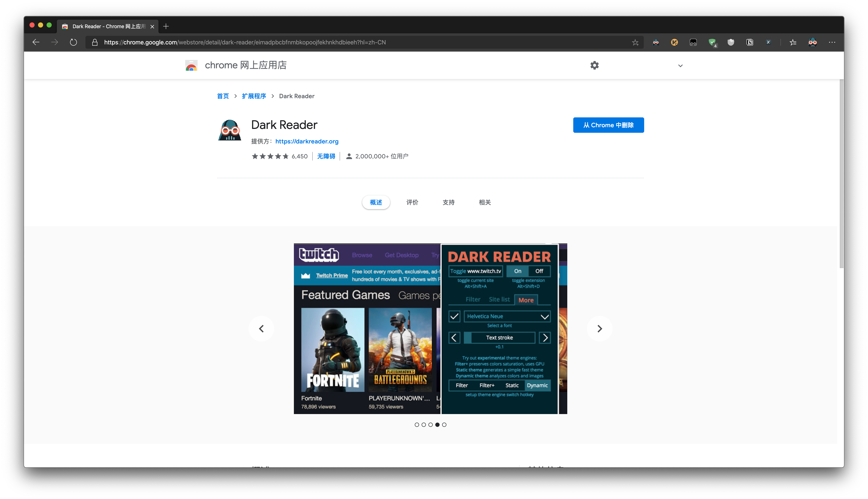
Task: Open the 首页 breadcrumb link
Action: point(223,96)
